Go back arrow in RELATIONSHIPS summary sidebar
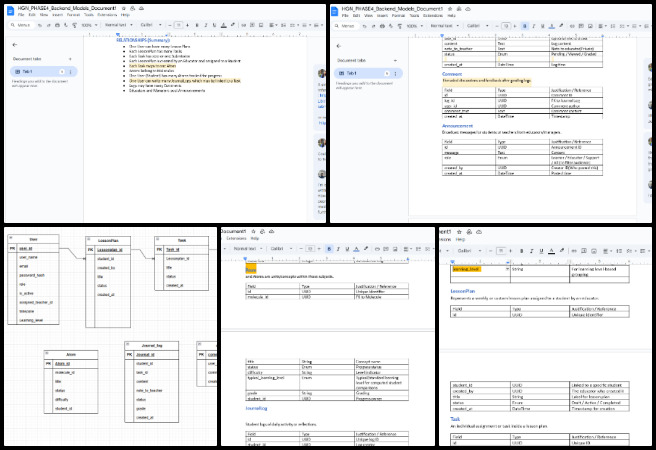 click(15, 45)
